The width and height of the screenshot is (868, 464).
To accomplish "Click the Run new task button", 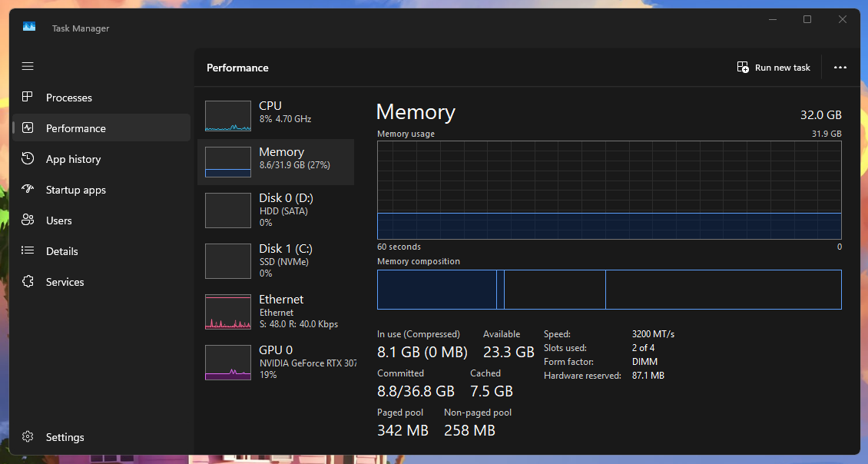I will click(x=774, y=68).
